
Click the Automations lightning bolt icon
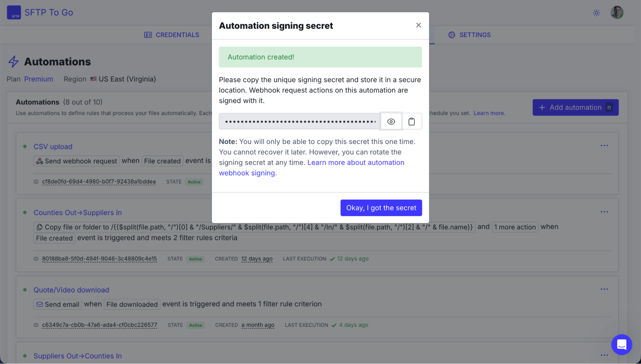[13, 62]
